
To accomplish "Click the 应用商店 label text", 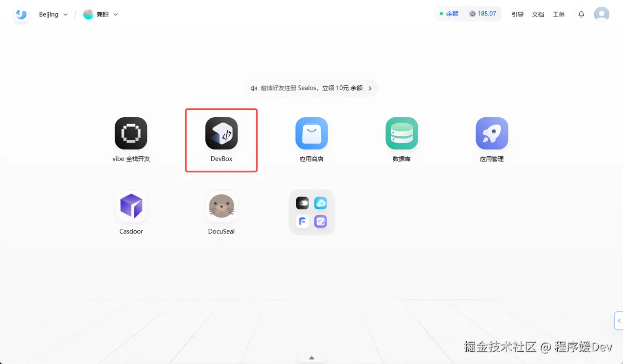I will point(311,159).
